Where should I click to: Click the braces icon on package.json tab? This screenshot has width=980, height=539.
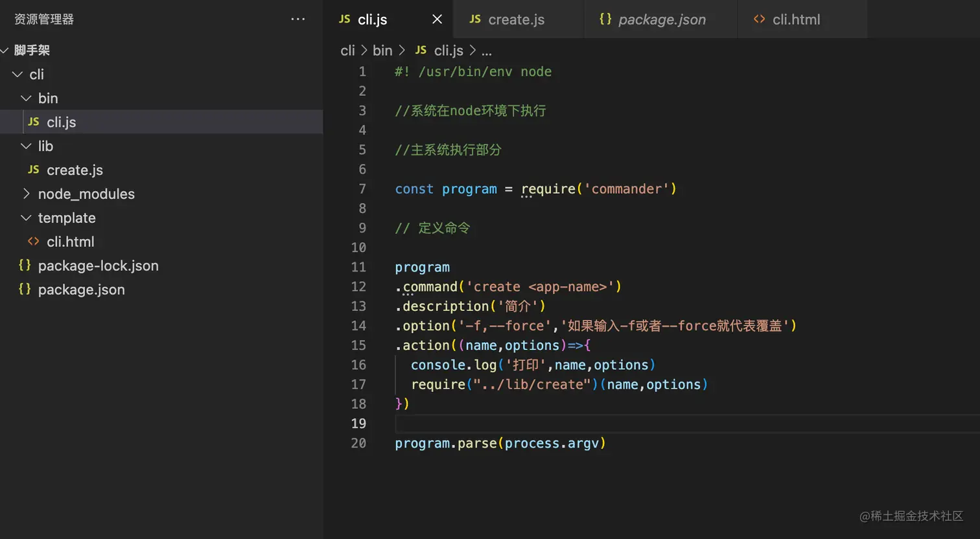click(x=605, y=19)
